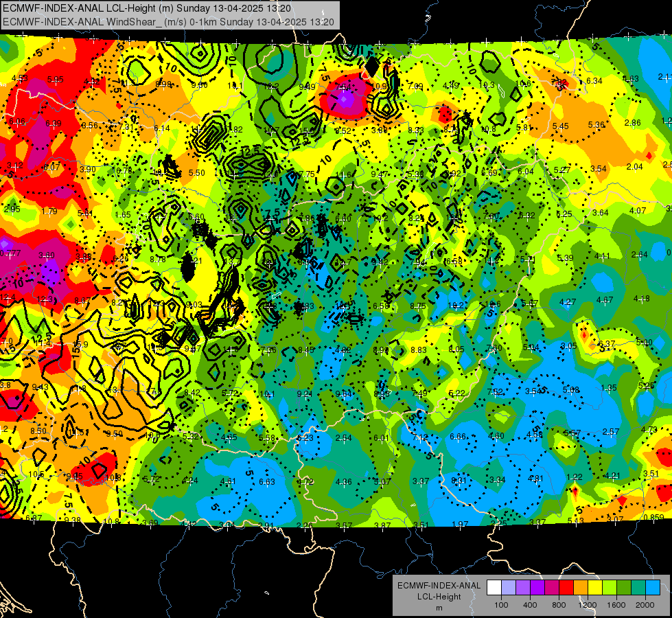672x618 pixels.
Task: Click the map value '4.21'
Action: click(x=613, y=476)
